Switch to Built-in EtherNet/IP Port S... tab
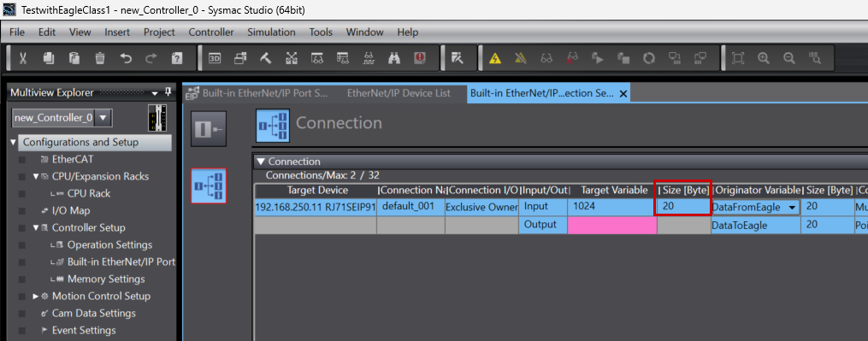Viewport: 868px width, 341px height. pos(259,93)
